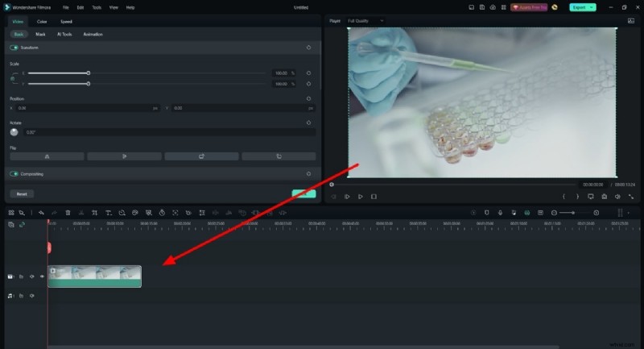Viewport: 644px width, 349px height.
Task: Click the grid layout icon in timeline toolbar
Action: 11,213
